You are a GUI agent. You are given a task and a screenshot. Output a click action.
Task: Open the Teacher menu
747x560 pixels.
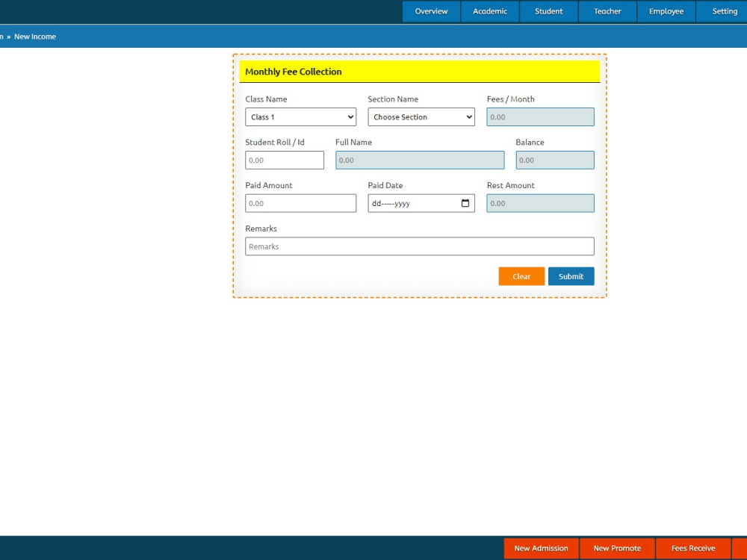[x=607, y=11]
